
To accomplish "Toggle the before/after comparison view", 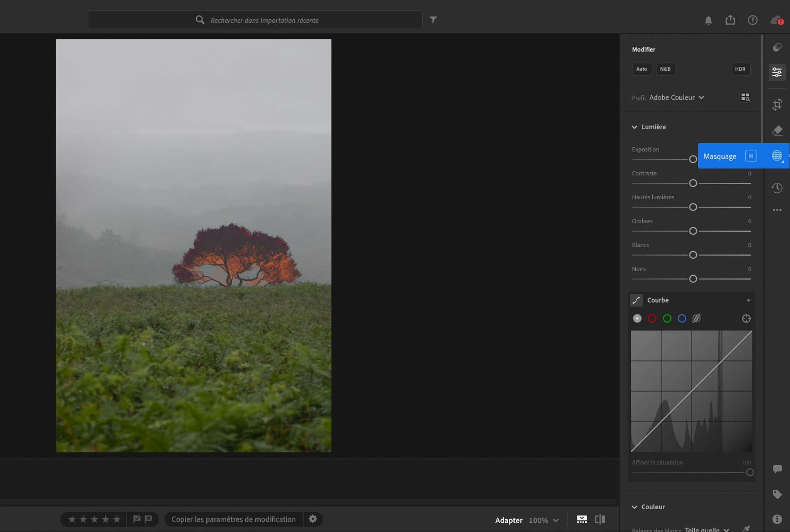I will (x=600, y=519).
